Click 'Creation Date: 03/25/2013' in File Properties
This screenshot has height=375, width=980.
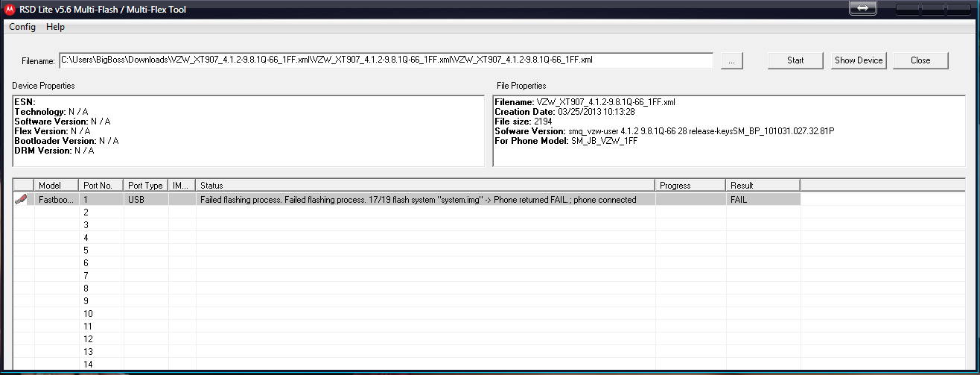[x=564, y=112]
